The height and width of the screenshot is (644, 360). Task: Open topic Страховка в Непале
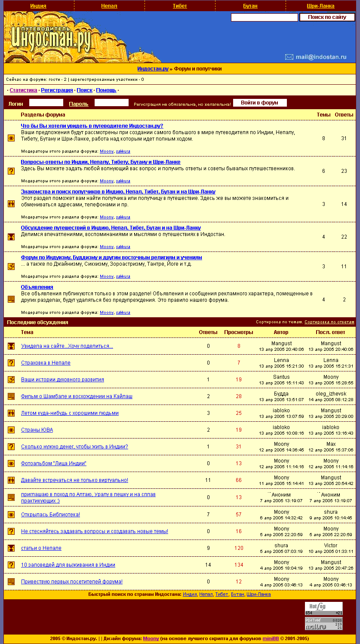pos(46,363)
